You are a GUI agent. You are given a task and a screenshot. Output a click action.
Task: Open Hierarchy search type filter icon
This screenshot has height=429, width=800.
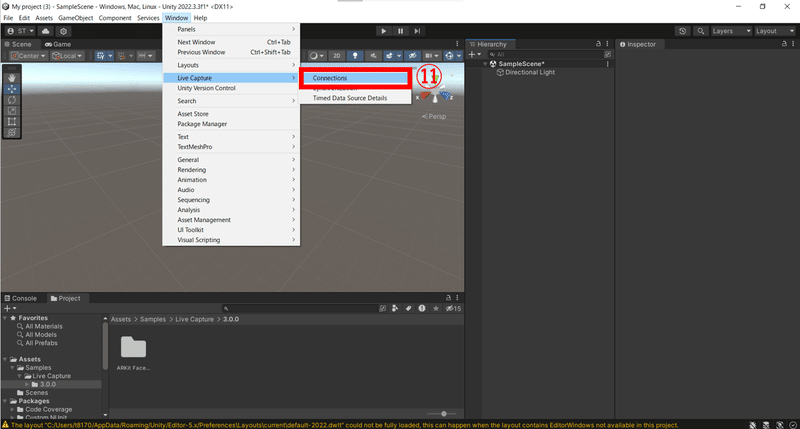608,54
